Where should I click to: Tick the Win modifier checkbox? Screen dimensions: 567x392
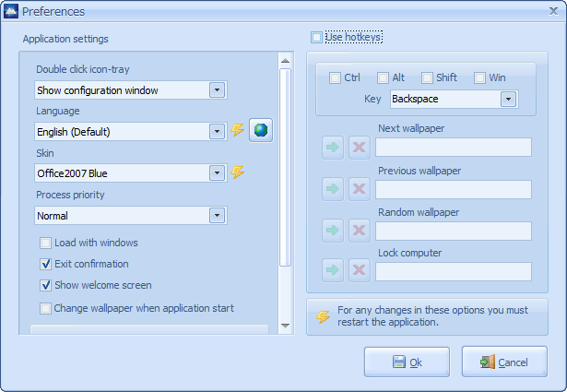(479, 77)
